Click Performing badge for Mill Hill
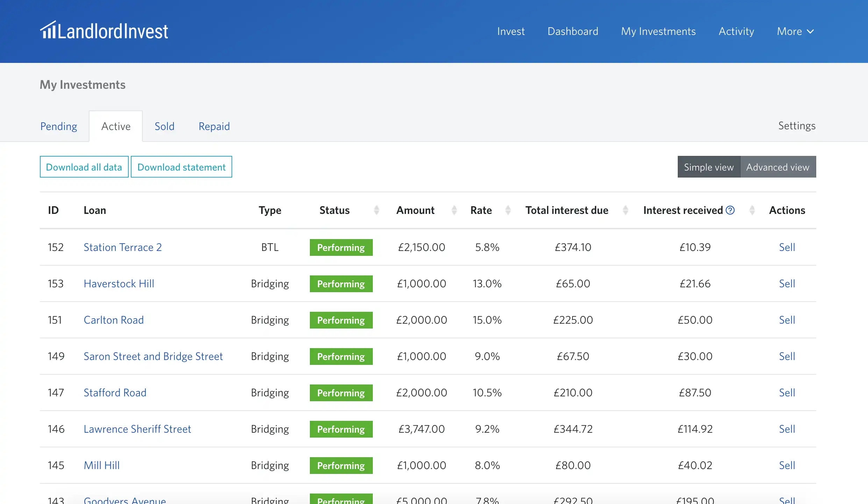The height and width of the screenshot is (504, 868). [341, 466]
